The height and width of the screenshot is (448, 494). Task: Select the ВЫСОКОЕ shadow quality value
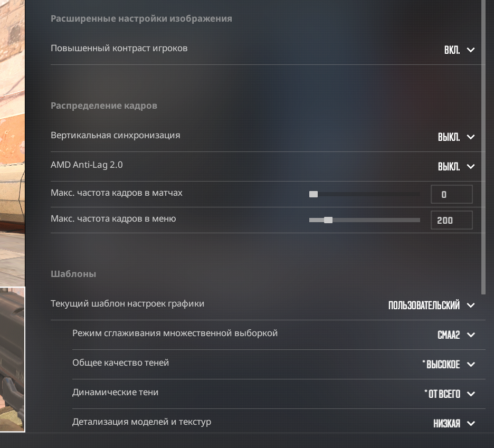[x=441, y=364]
